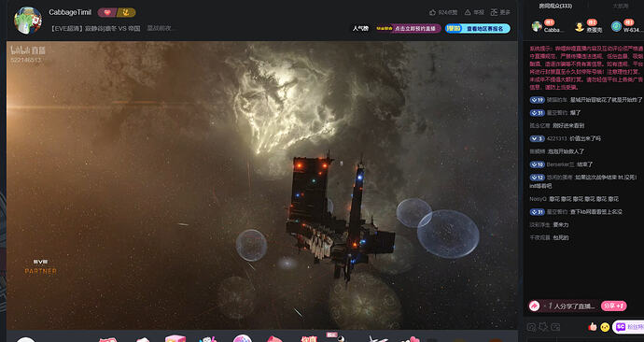Select the W-634... viewer avatar

click(x=616, y=26)
